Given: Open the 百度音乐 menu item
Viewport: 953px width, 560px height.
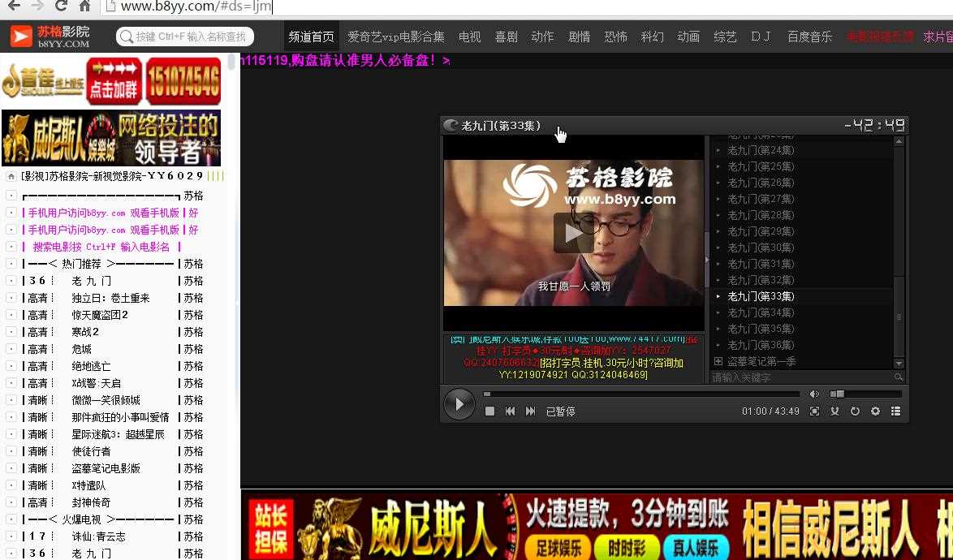Looking at the screenshot, I should (809, 37).
